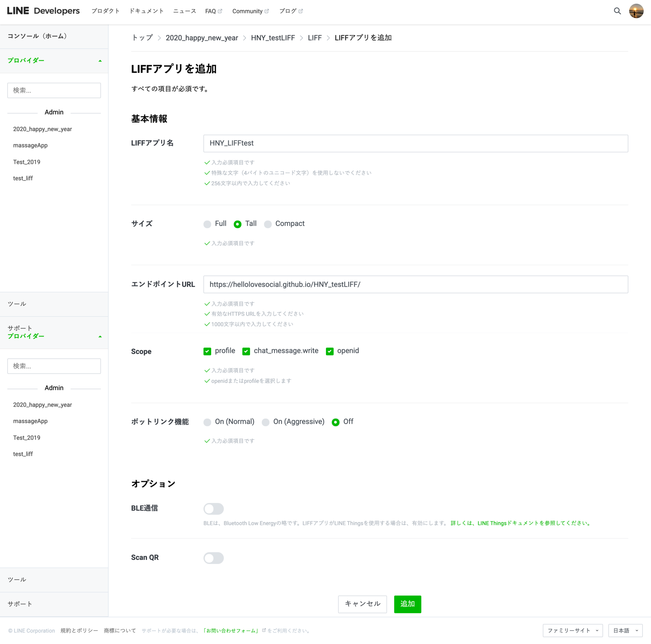Uncheck the openid scope checkbox
This screenshot has height=644, width=651.
(x=330, y=351)
